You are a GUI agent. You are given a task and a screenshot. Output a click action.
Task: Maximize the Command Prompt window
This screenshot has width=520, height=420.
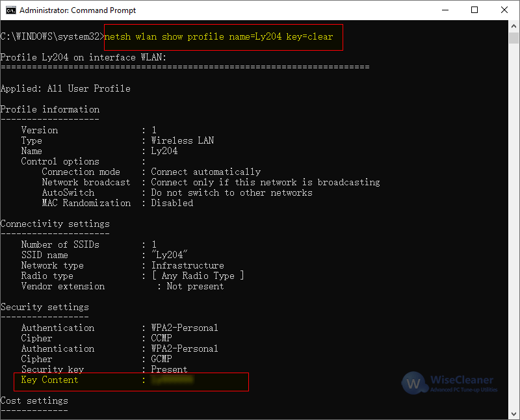click(474, 10)
